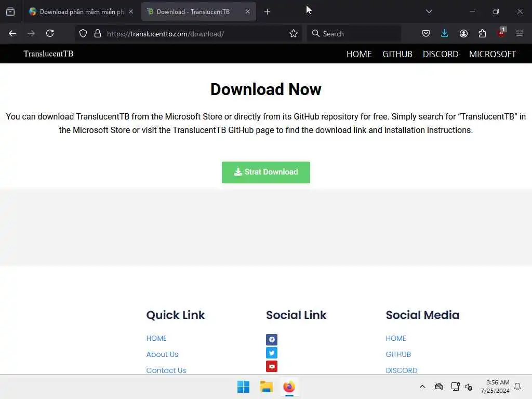Image resolution: width=532 pixels, height=399 pixels.
Task: Open File Explorer from taskbar
Action: click(267, 387)
